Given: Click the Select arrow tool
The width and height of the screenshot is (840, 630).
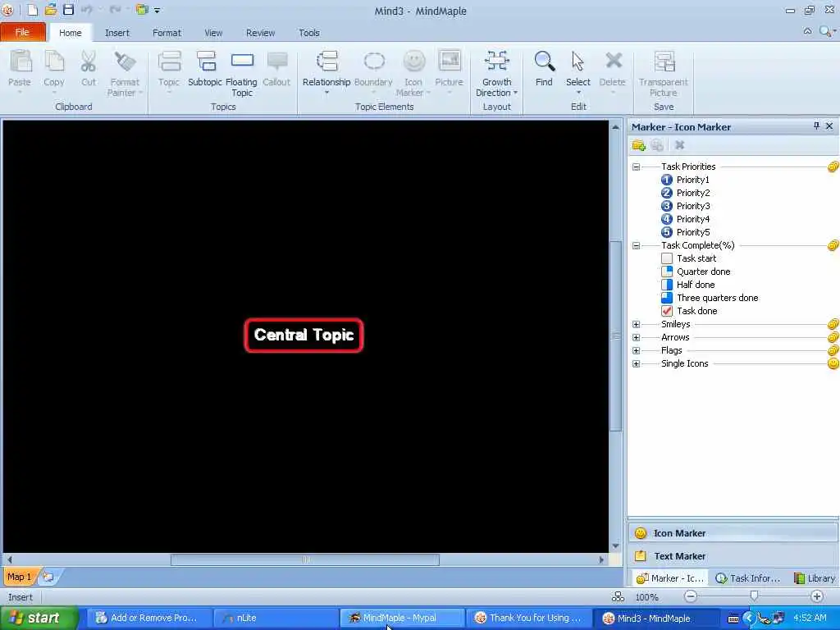Looking at the screenshot, I should coord(577,62).
